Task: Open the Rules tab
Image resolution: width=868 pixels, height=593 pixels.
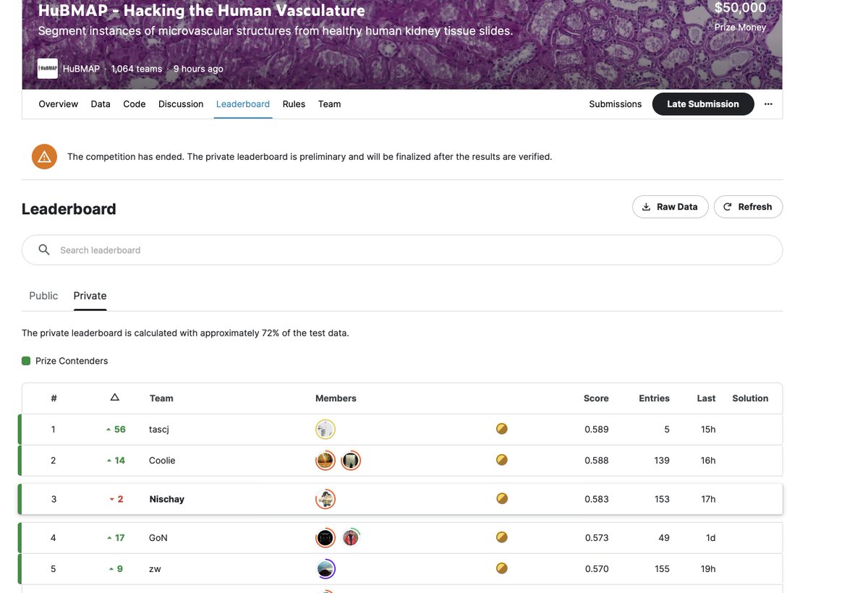Action: coord(294,104)
